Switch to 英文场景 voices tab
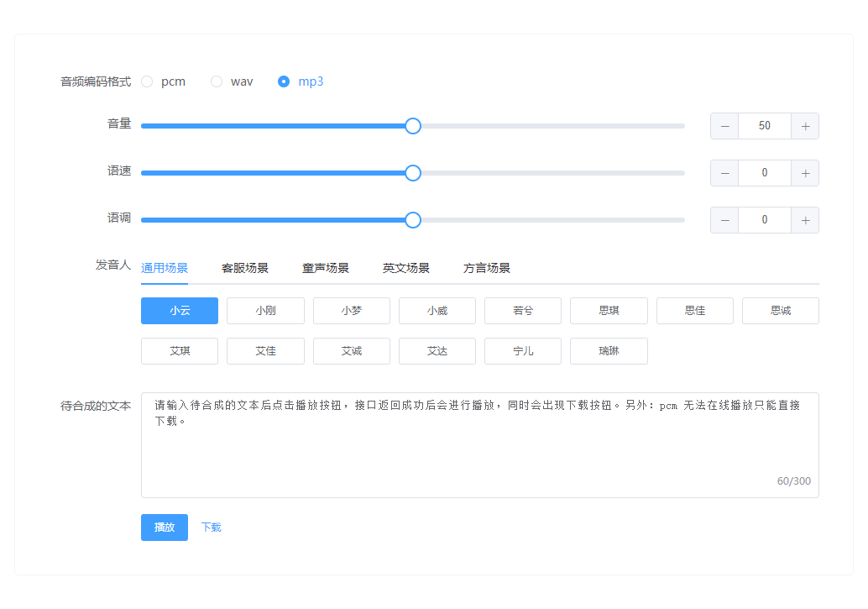This screenshot has width=868, height=609. pyautogui.click(x=406, y=269)
